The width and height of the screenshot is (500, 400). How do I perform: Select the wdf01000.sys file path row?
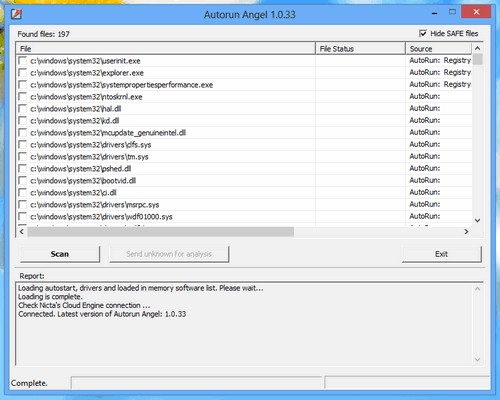(x=101, y=217)
